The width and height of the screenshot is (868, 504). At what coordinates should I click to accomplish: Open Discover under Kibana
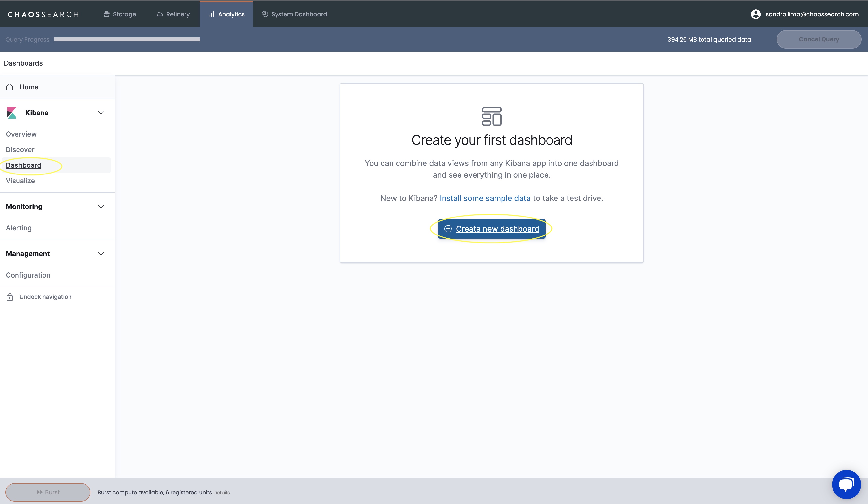point(20,149)
